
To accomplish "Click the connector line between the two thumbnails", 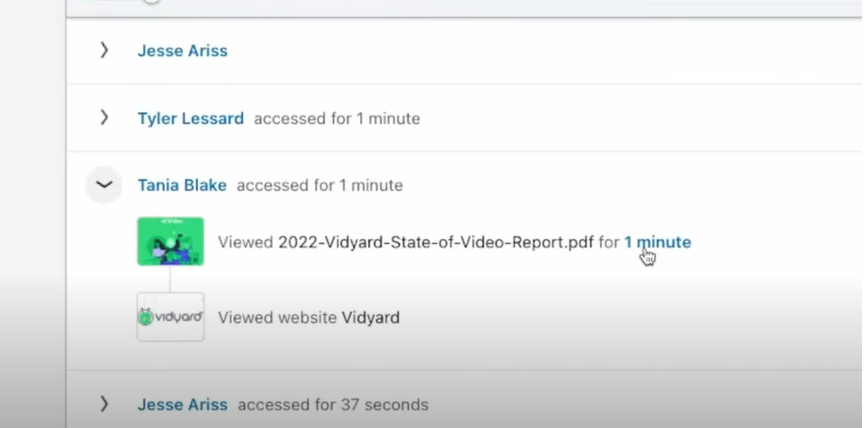I will pos(170,279).
